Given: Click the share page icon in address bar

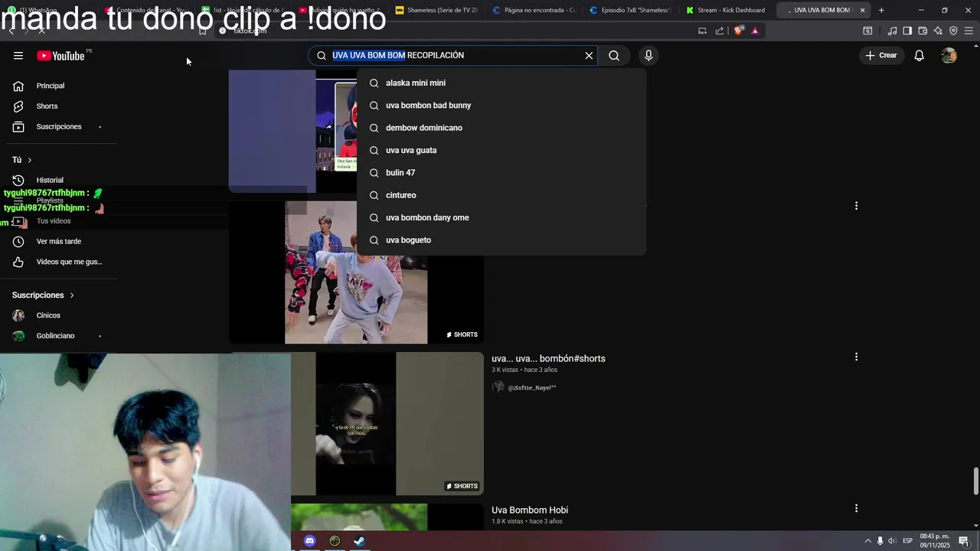Looking at the screenshot, I should point(720,31).
